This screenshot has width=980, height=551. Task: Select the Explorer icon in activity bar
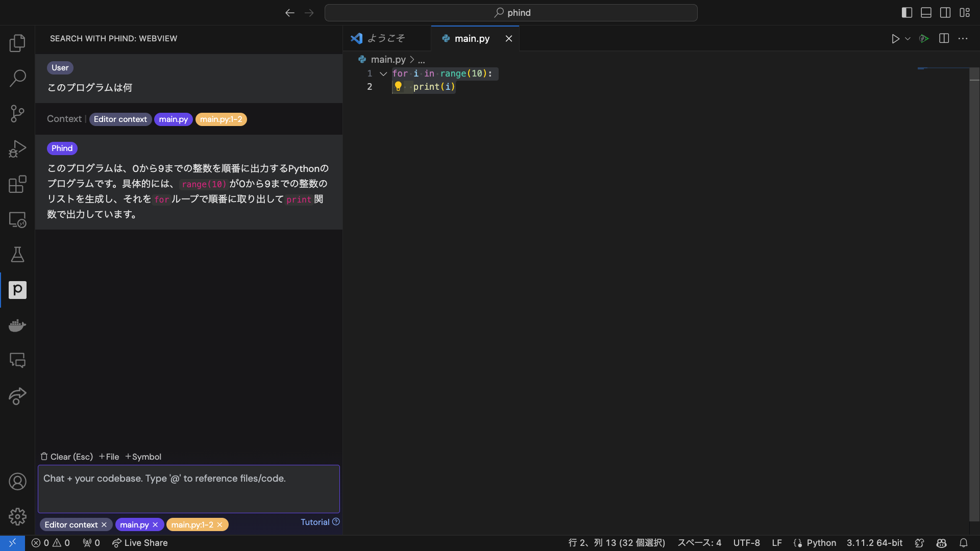click(x=17, y=43)
